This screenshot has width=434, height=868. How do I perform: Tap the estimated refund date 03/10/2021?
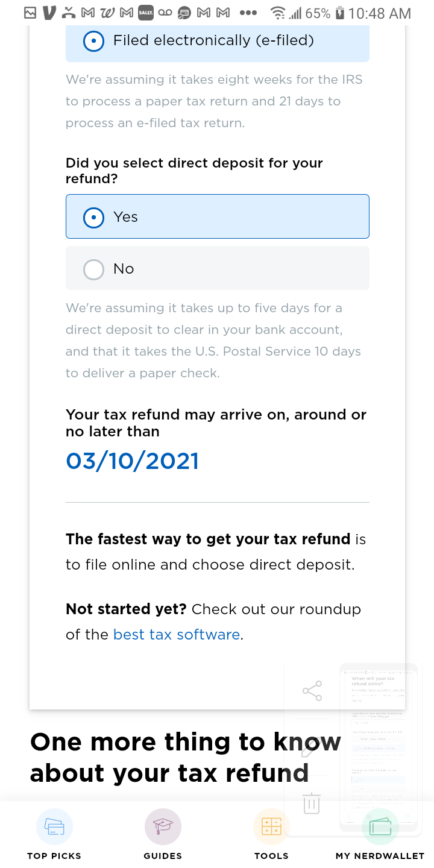tap(132, 461)
